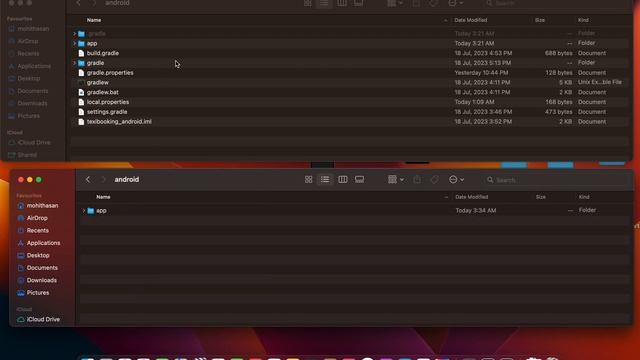Expand app folder in front Finder window
Screen dimensions: 640x360
pyautogui.click(x=84, y=211)
